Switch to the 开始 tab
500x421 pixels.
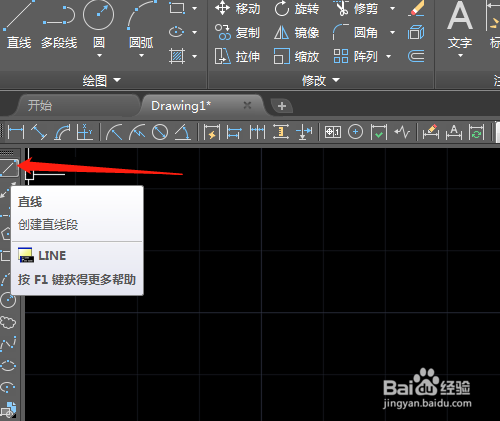[x=40, y=106]
